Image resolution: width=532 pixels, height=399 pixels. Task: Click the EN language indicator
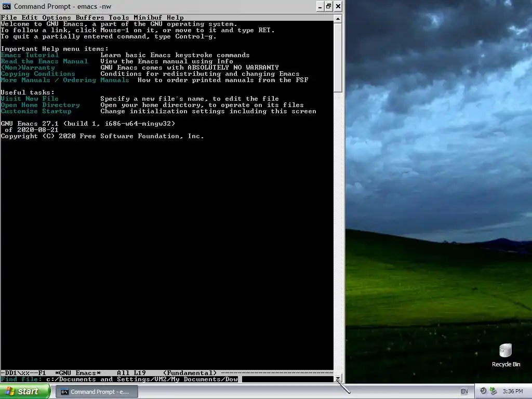464,392
